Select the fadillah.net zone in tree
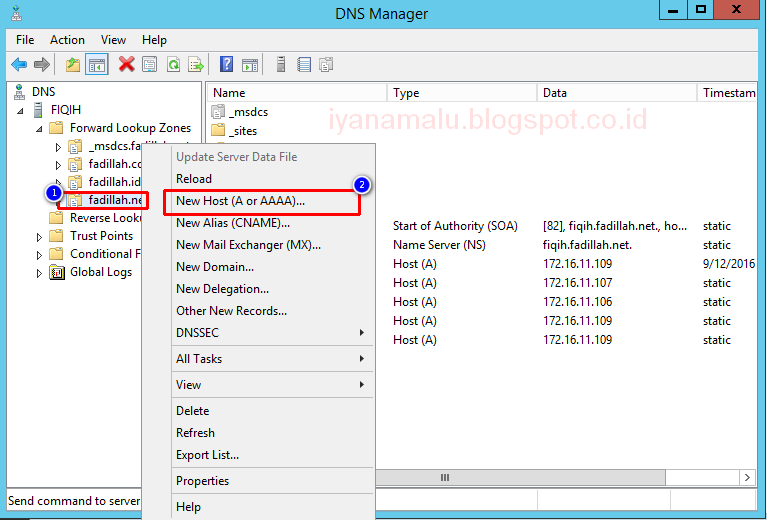Viewport: 767px width, 520px height. 115,200
